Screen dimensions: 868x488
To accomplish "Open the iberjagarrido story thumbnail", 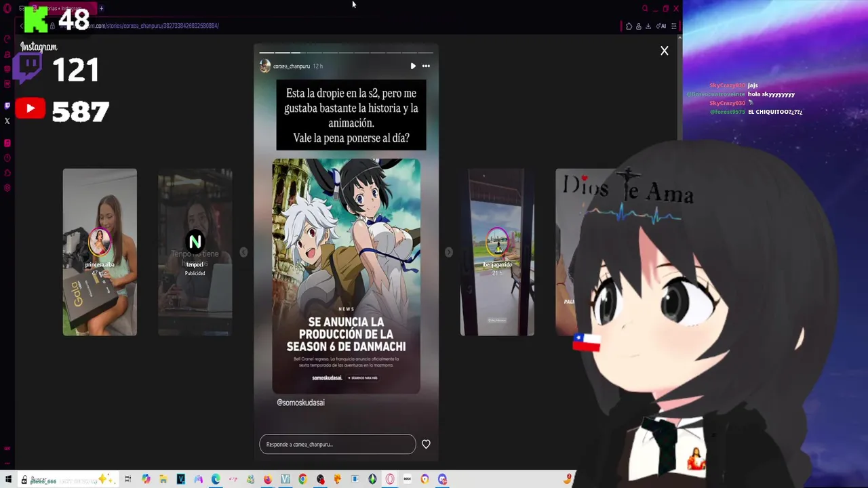I will [x=497, y=252].
